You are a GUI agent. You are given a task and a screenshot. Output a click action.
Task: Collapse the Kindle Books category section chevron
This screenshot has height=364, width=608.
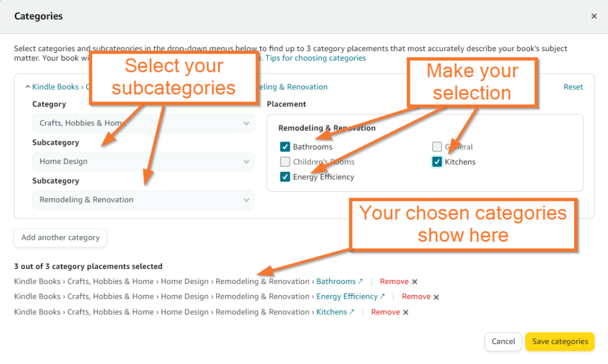pos(27,87)
